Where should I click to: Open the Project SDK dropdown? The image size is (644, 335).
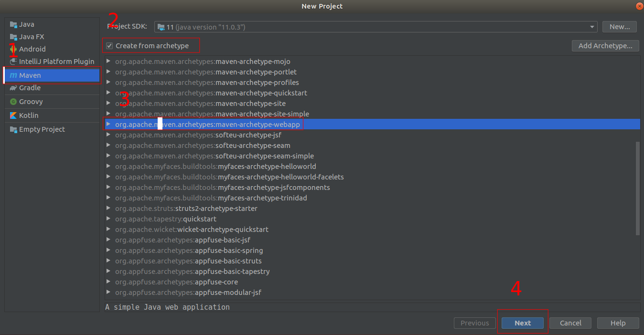(x=592, y=27)
